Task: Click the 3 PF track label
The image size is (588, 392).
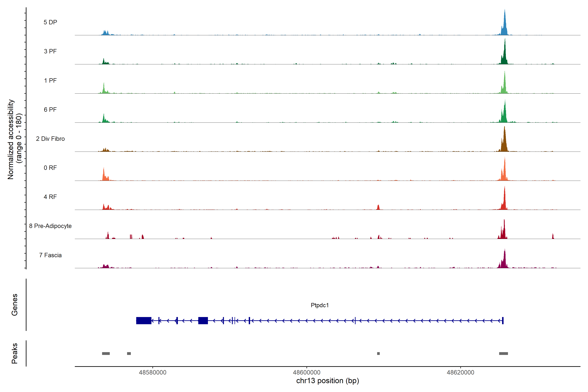Action: tap(50, 51)
